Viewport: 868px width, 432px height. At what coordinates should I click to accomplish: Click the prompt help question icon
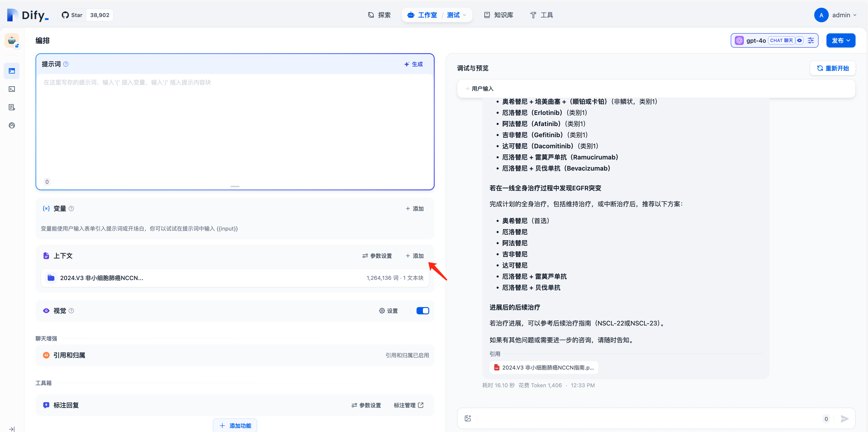click(x=66, y=64)
